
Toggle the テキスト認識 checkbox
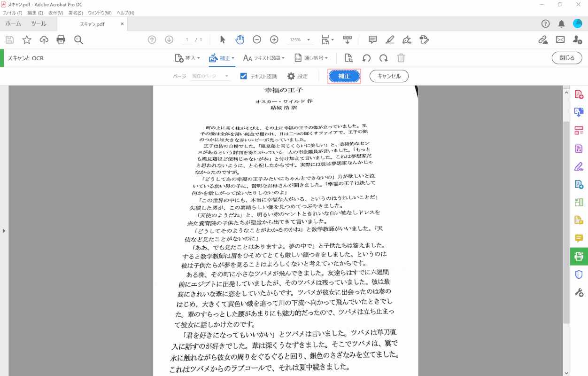(243, 76)
